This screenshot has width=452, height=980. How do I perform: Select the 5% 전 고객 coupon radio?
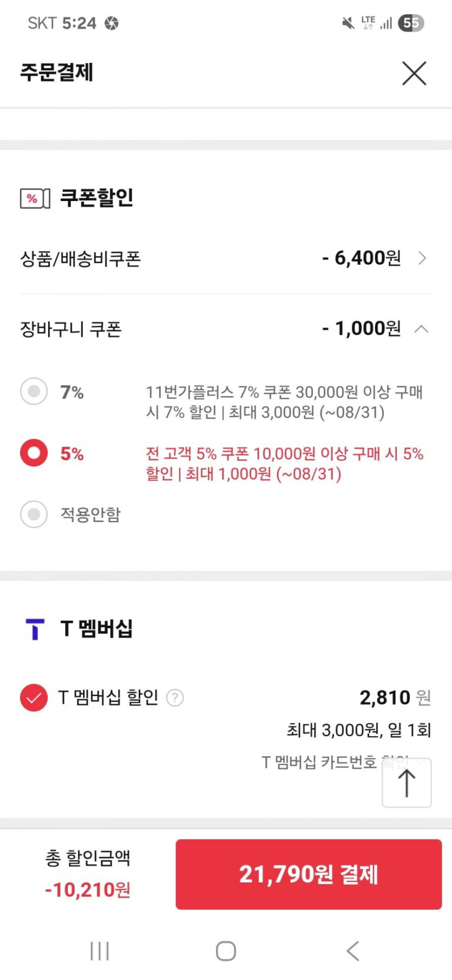tap(34, 453)
